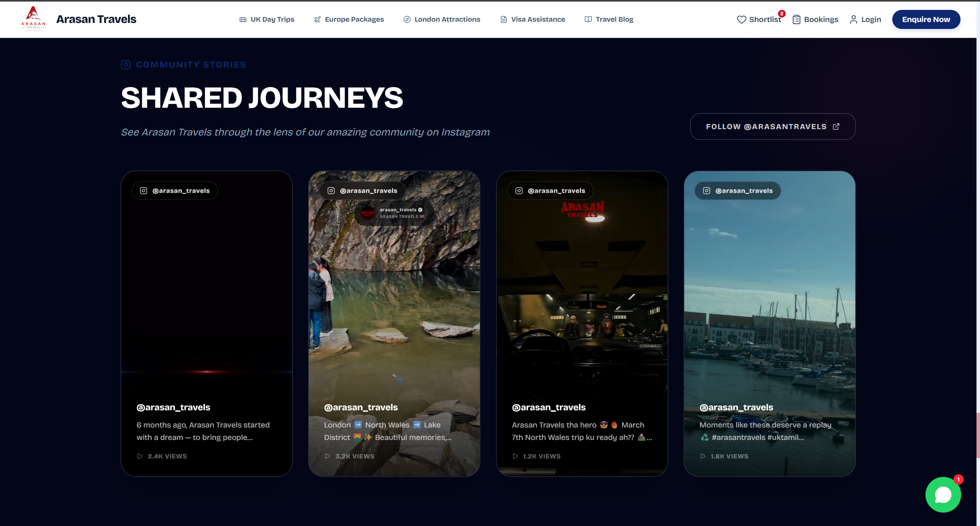Image resolution: width=980 pixels, height=526 pixels.
Task: Click the external link icon in Follow button
Action: [836, 127]
